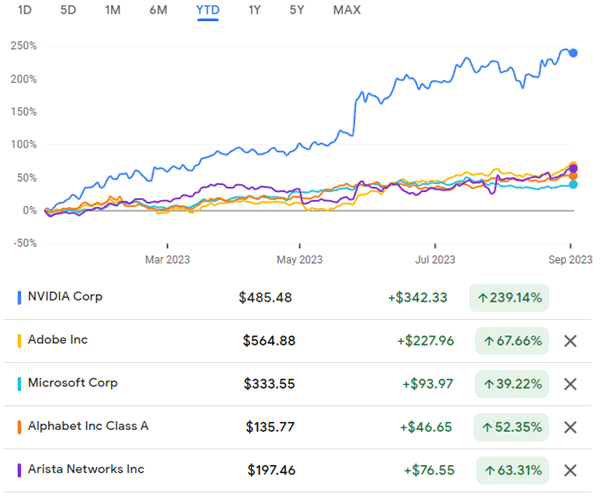Select the YTD time range tab

pos(208,10)
